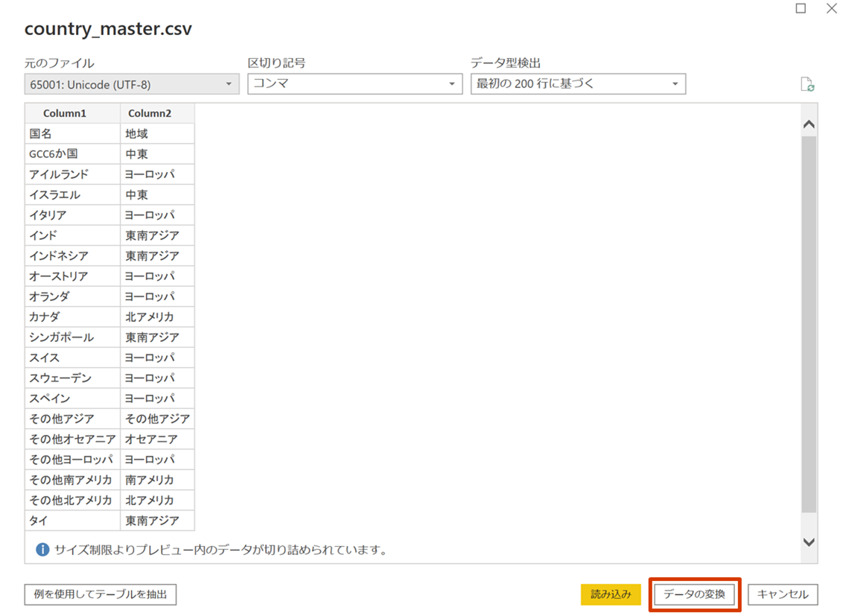The width and height of the screenshot is (843, 616).
Task: Click the カナダ cell
Action: click(x=72, y=317)
